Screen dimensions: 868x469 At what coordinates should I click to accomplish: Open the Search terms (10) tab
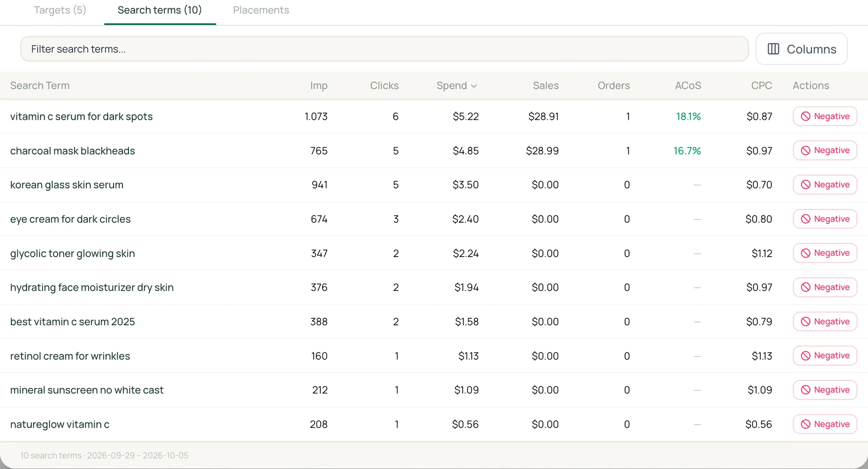tap(160, 10)
